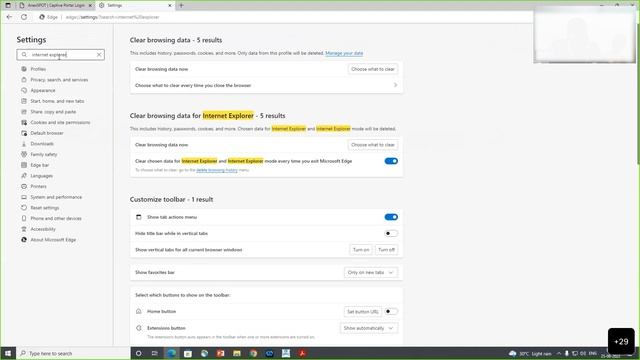This screenshot has width=640, height=360.
Task: Open Show favorites bar dropdown
Action: [x=371, y=272]
